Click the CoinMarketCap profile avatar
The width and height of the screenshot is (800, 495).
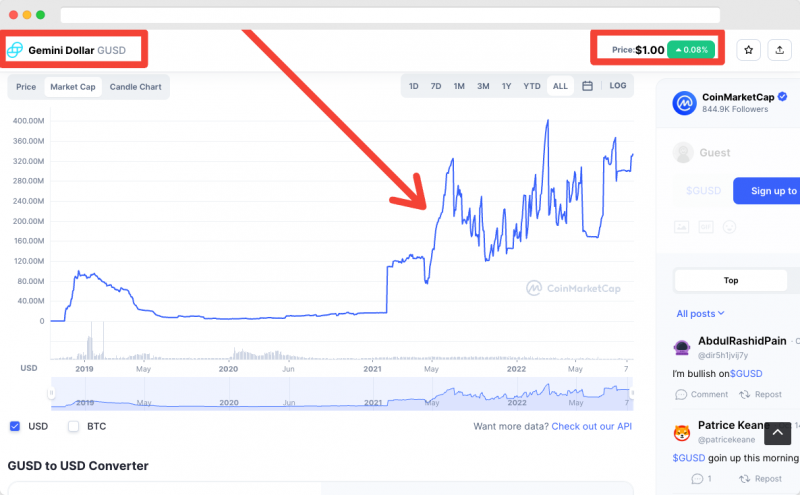click(x=684, y=103)
